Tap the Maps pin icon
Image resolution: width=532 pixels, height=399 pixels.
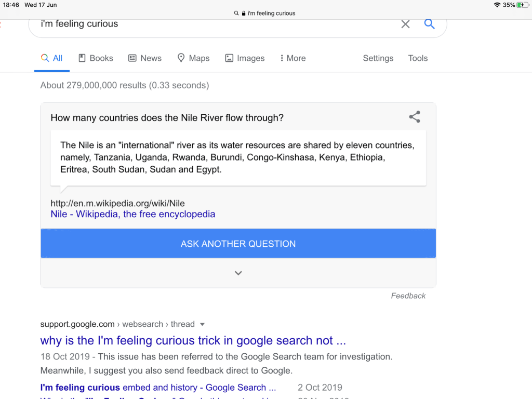tap(181, 58)
